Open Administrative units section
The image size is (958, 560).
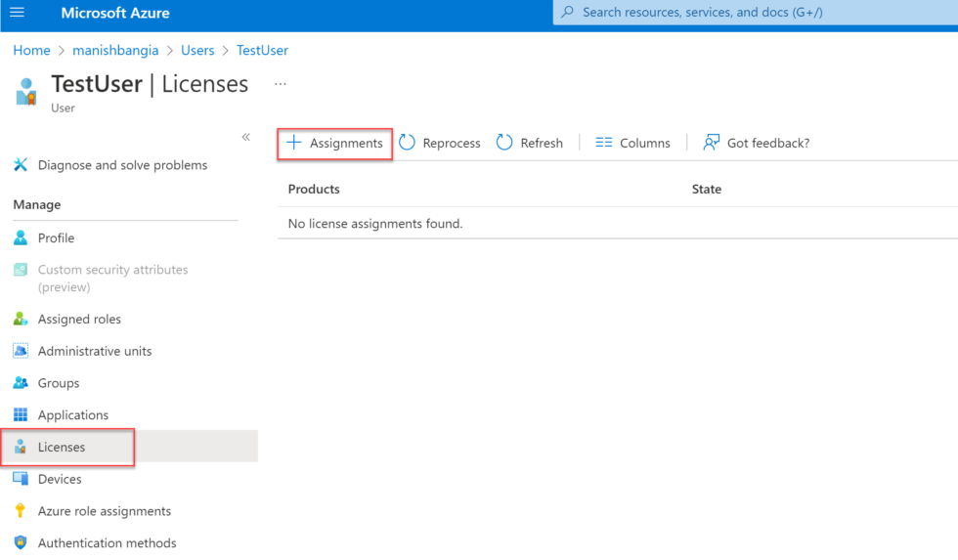point(95,351)
